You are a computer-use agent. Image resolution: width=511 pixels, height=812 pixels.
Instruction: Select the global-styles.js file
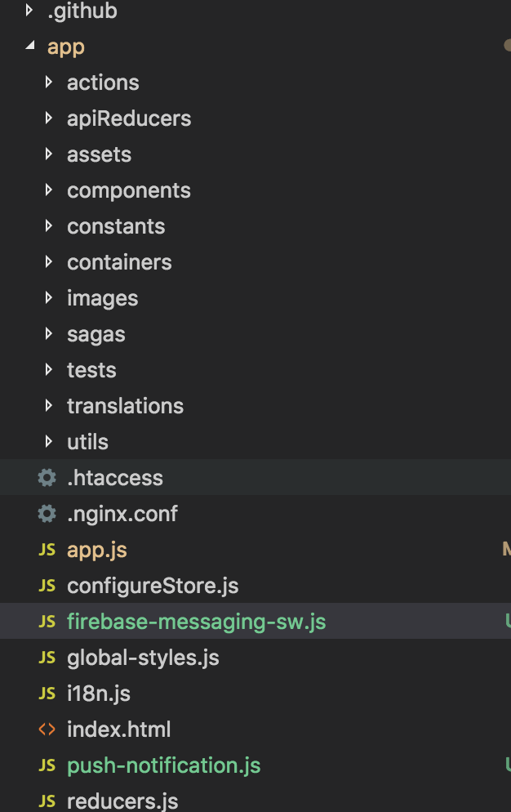143,658
